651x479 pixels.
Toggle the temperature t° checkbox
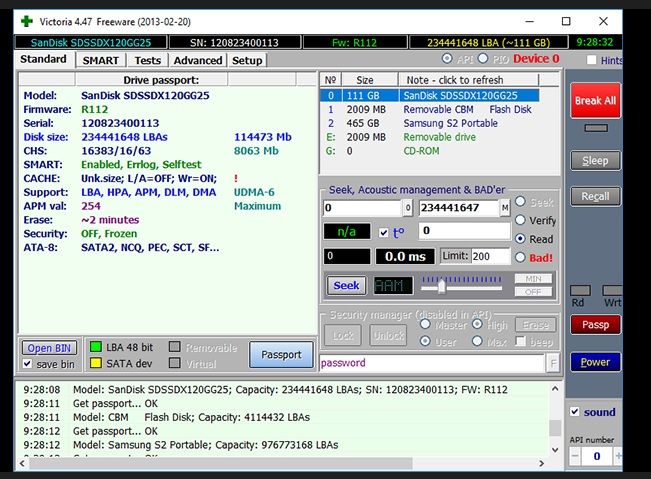click(x=384, y=233)
